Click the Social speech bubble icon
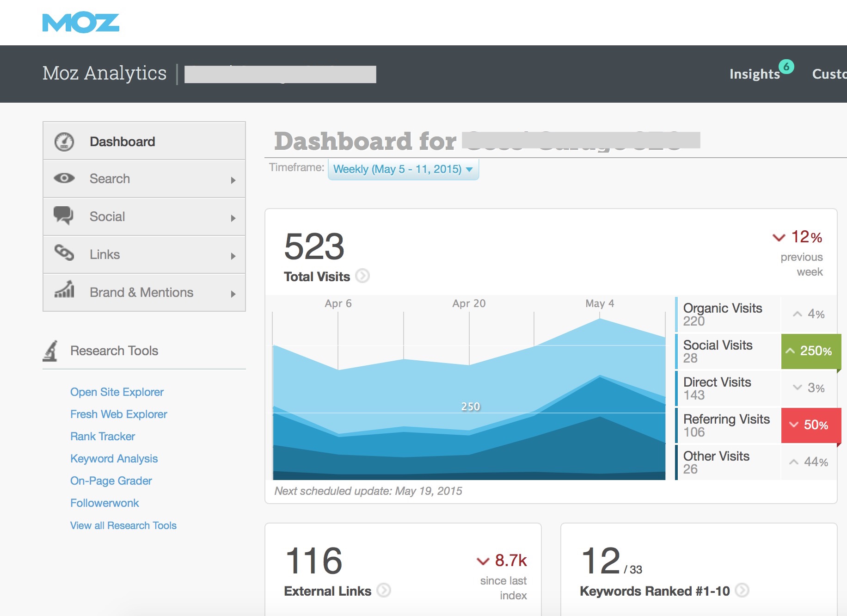 tap(64, 216)
